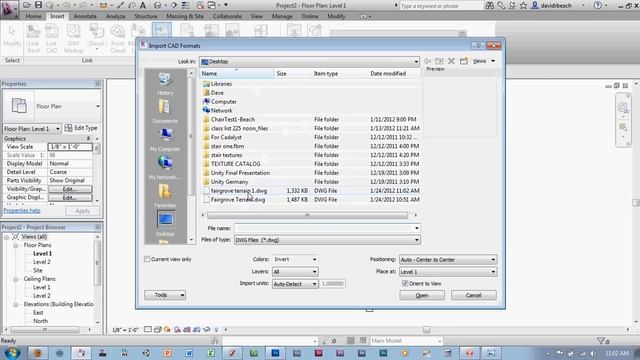Open the Positioning Auto - Center to Center dropdown
Image resolution: width=640 pixels, height=360 pixels.
tap(448, 260)
